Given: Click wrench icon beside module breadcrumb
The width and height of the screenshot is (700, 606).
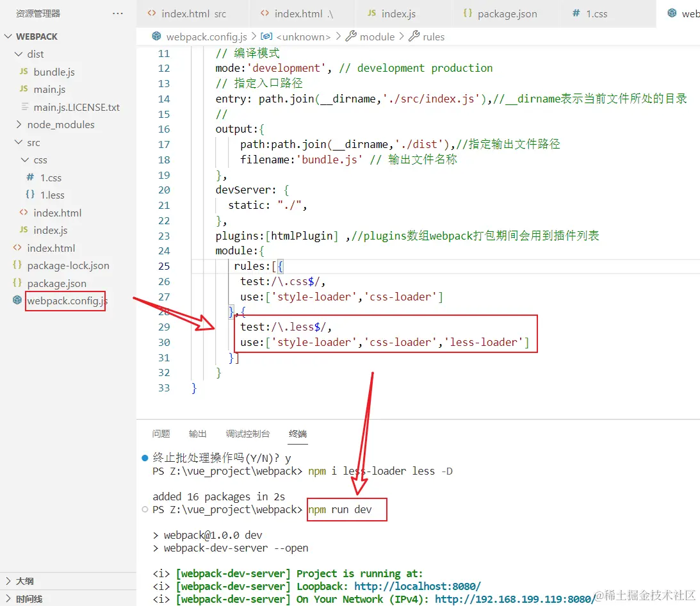Looking at the screenshot, I should [x=352, y=36].
